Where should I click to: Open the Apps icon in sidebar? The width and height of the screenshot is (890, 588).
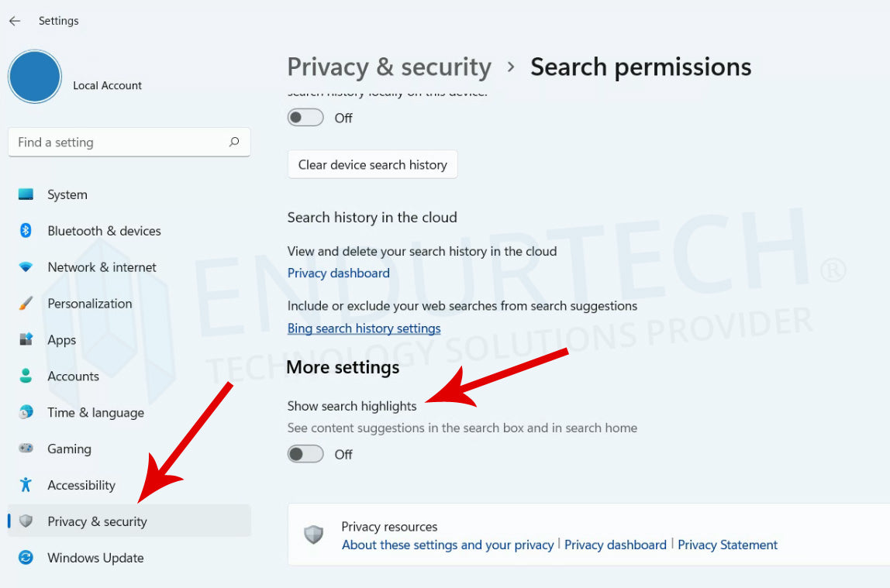click(26, 340)
